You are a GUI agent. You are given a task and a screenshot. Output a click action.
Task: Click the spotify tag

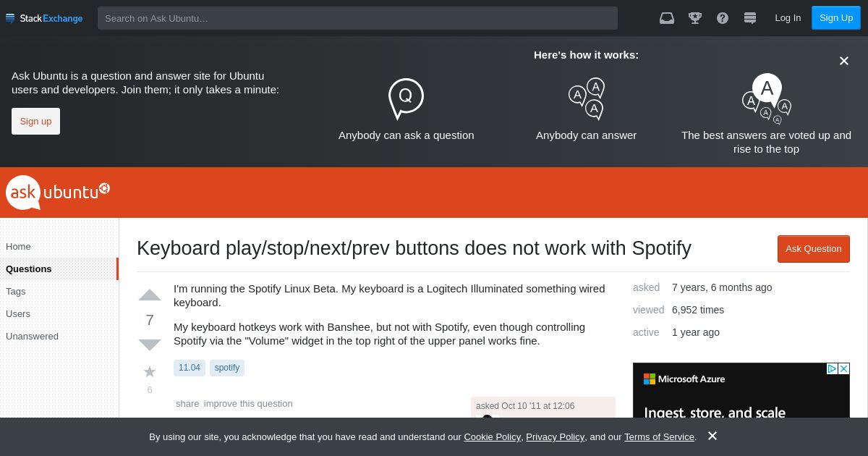pos(227,368)
